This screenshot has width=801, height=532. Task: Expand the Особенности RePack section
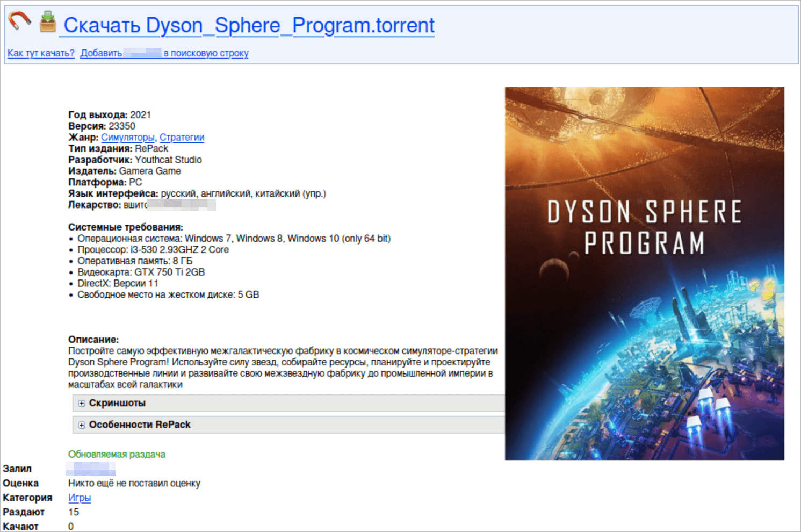[x=289, y=425]
